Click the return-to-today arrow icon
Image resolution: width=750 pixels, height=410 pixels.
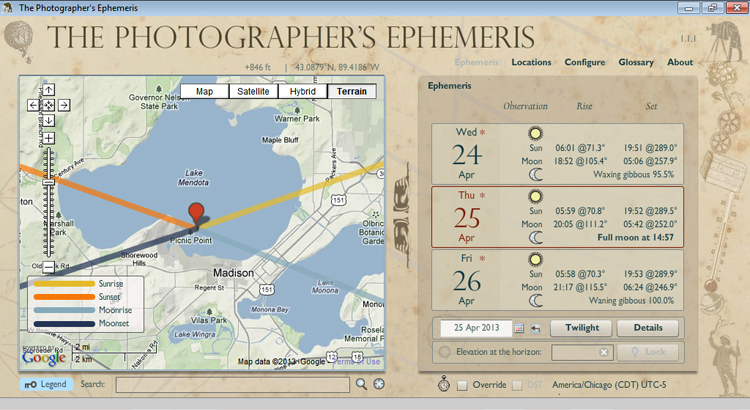535,328
